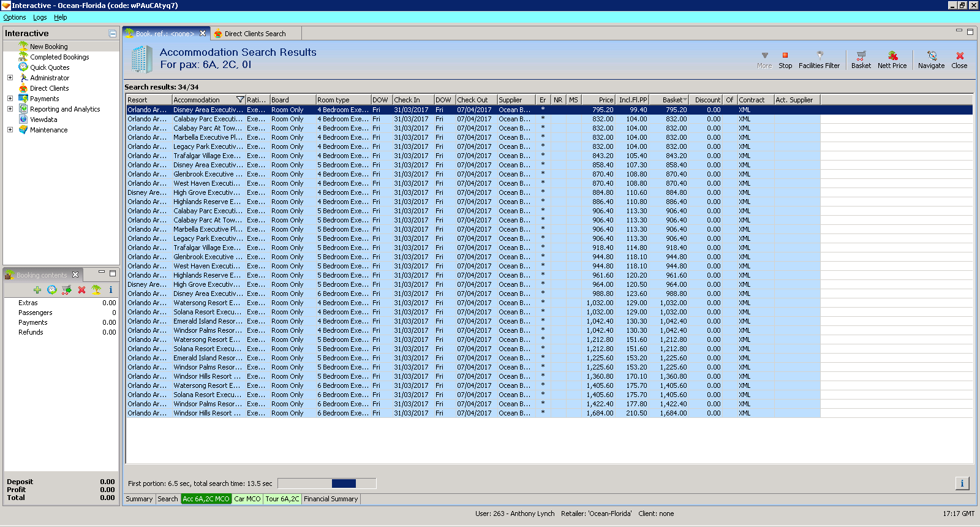This screenshot has height=527, width=980.
Task: Click the clock refresh icon in Booking contents
Action: [52, 290]
